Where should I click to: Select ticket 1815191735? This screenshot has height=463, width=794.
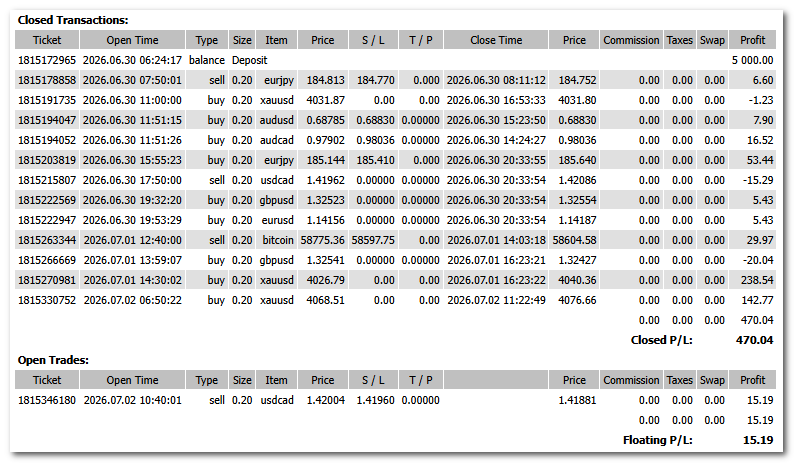point(47,100)
